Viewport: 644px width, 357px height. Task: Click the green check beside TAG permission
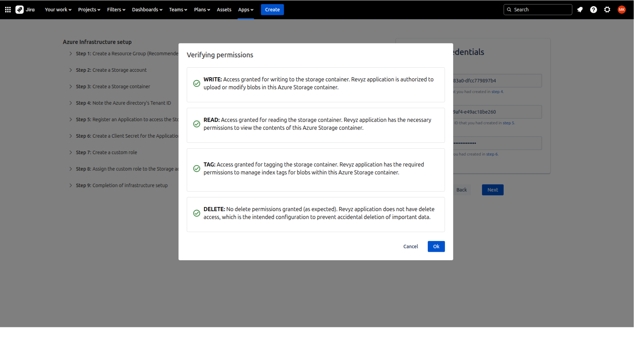196,168
